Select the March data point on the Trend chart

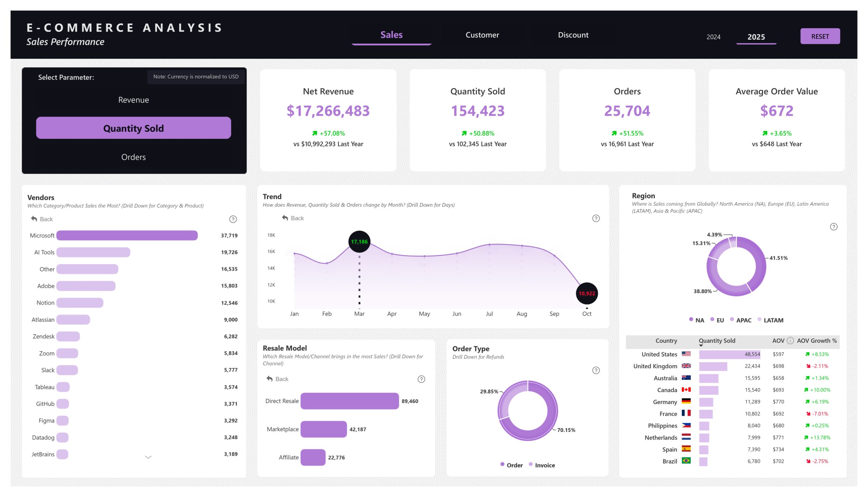pyautogui.click(x=359, y=241)
